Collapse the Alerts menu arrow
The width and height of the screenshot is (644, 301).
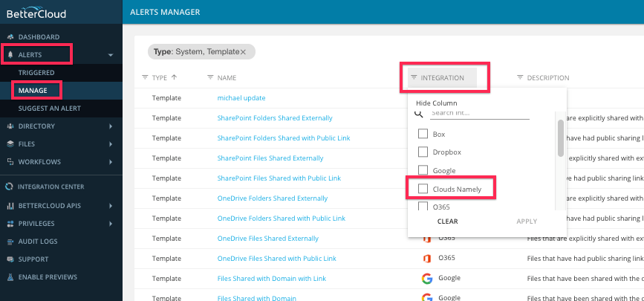pyautogui.click(x=110, y=55)
